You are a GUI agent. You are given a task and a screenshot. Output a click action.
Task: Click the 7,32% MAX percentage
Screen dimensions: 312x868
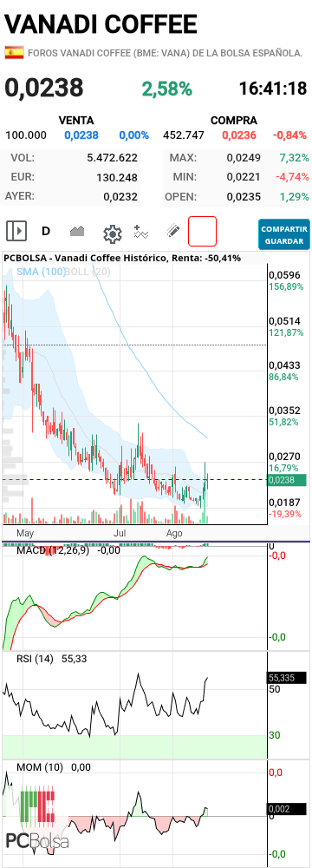[295, 158]
